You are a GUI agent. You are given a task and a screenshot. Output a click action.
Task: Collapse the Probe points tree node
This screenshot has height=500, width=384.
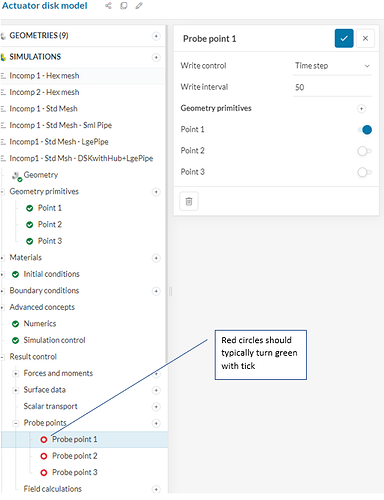point(15,423)
